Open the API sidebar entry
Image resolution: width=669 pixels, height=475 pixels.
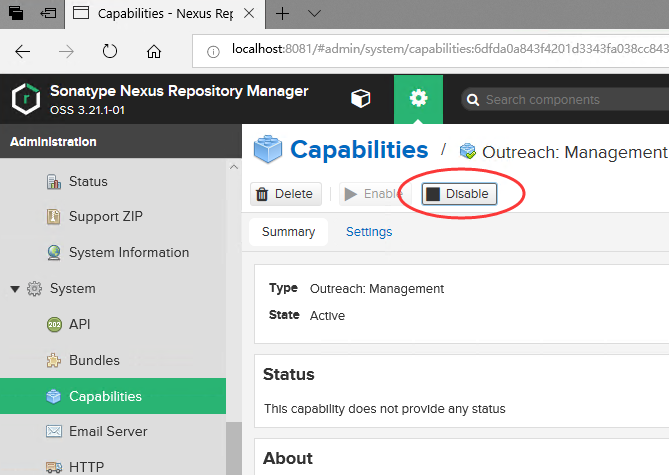coord(79,325)
